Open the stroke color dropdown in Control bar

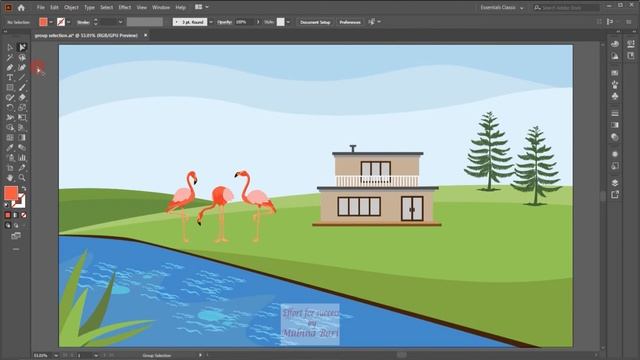click(x=69, y=22)
